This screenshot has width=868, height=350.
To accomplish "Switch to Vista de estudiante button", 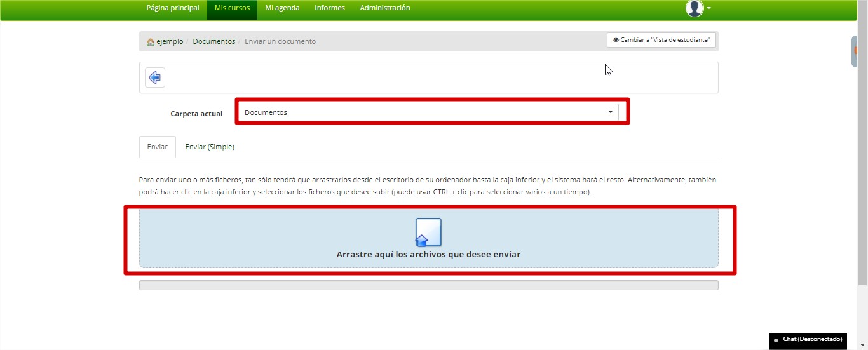I will [661, 40].
